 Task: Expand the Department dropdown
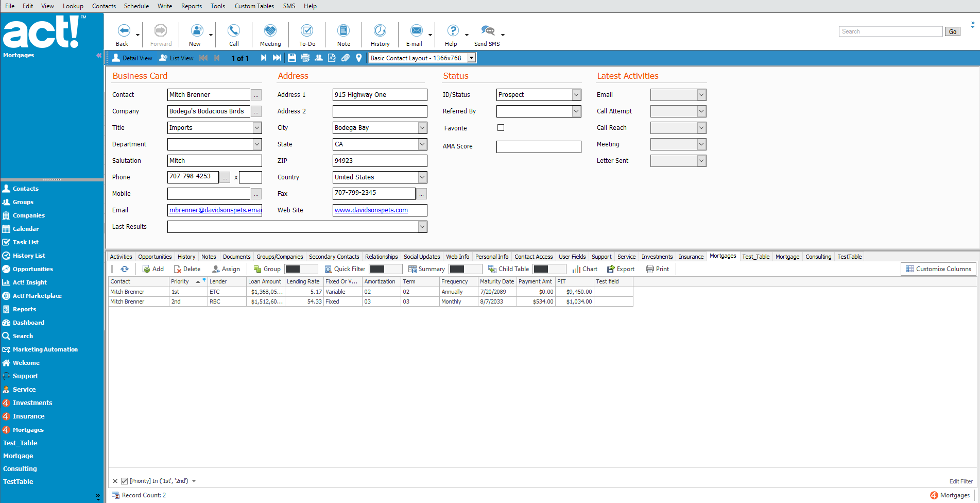point(257,144)
